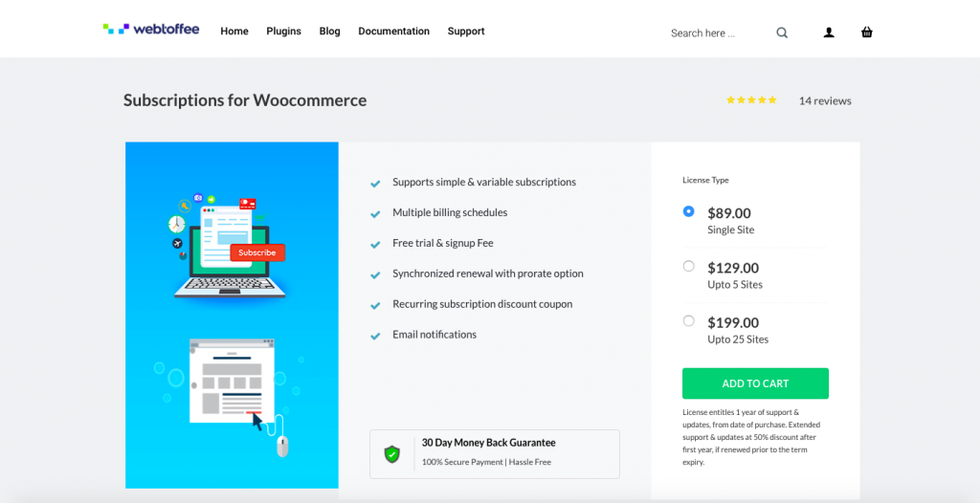Viewport: 980px width, 503px height.
Task: Open the user account icon
Action: (x=829, y=33)
